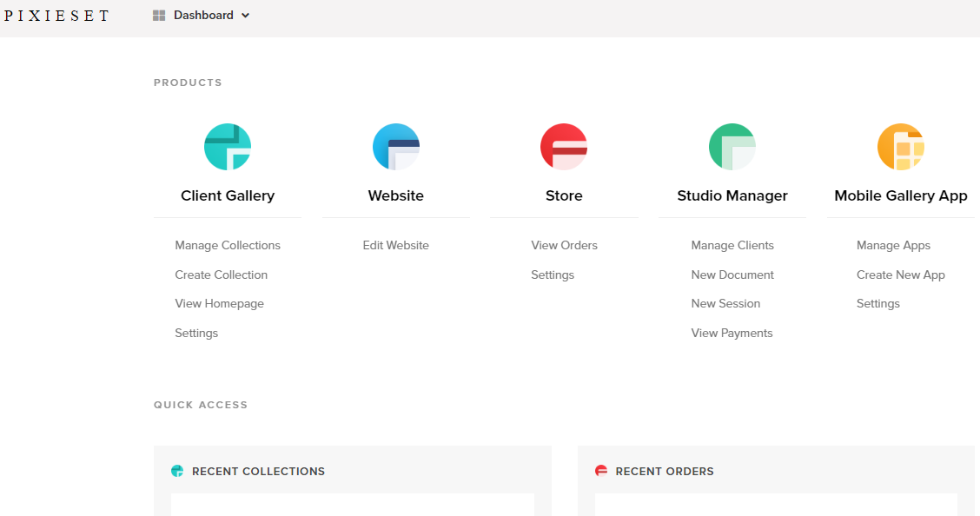Open the Mobile Gallery App heading
This screenshot has height=516, width=980.
901,195
